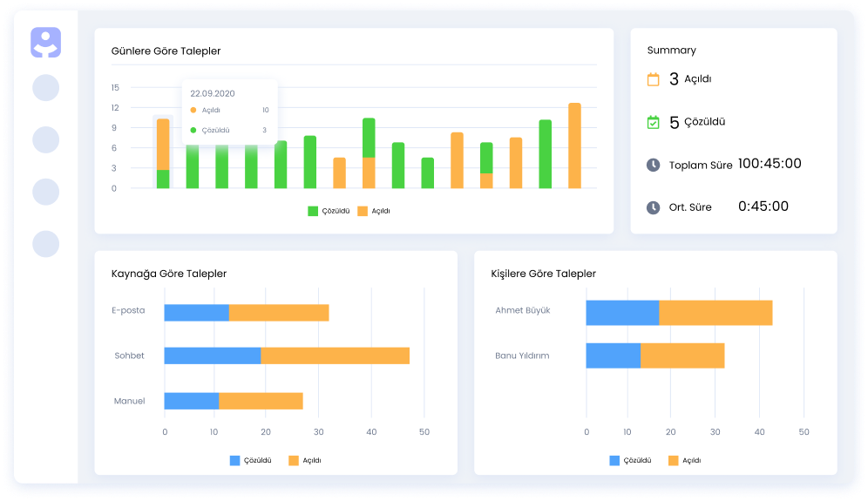Click the orange segment of the E-posta bar
Viewport: 868px width, 501px height.
click(279, 313)
